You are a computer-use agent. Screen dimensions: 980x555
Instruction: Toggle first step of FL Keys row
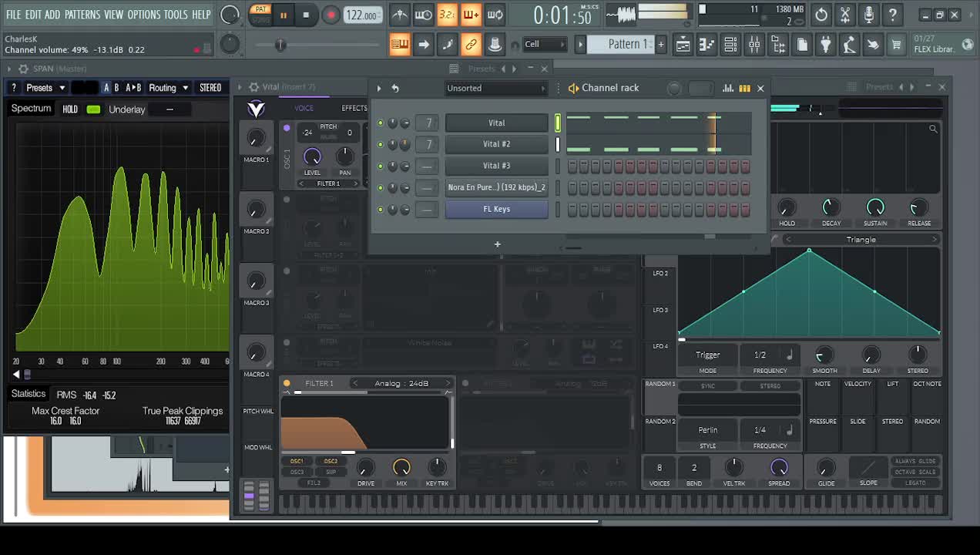pyautogui.click(x=572, y=210)
